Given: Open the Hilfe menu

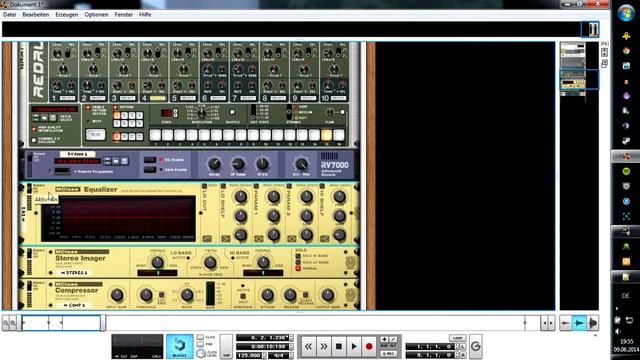Looking at the screenshot, I should pos(145,14).
